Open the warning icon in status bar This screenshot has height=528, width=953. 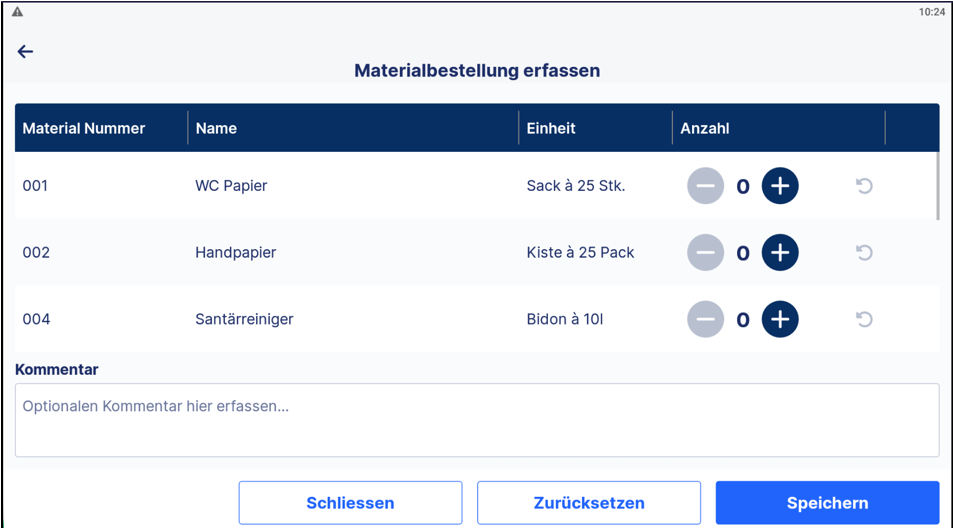pyautogui.click(x=17, y=12)
